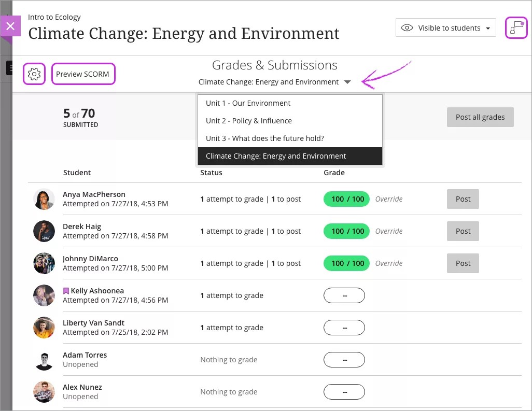
Task: Click Liberty Van Sandt's profile picture
Action: click(44, 328)
